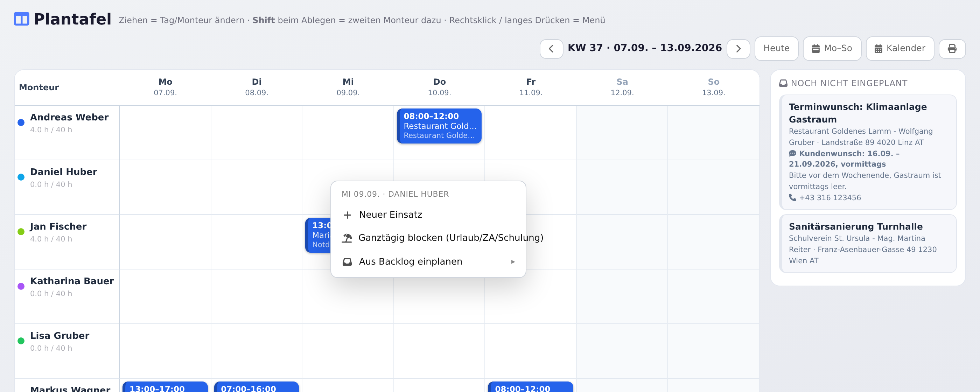Viewport: 980px width, 392px height.
Task: Click the beach umbrella icon for blocking
Action: click(x=347, y=238)
